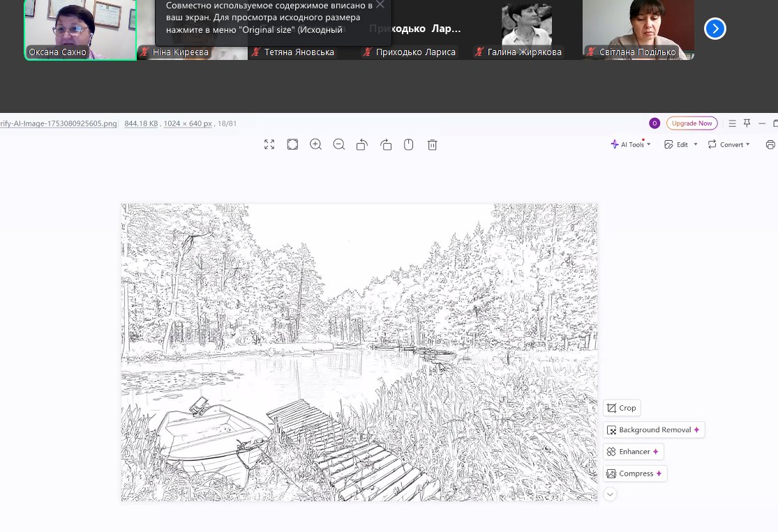The height and width of the screenshot is (532, 778).
Task: Open the hamburger menu in title bar
Action: tap(732, 123)
